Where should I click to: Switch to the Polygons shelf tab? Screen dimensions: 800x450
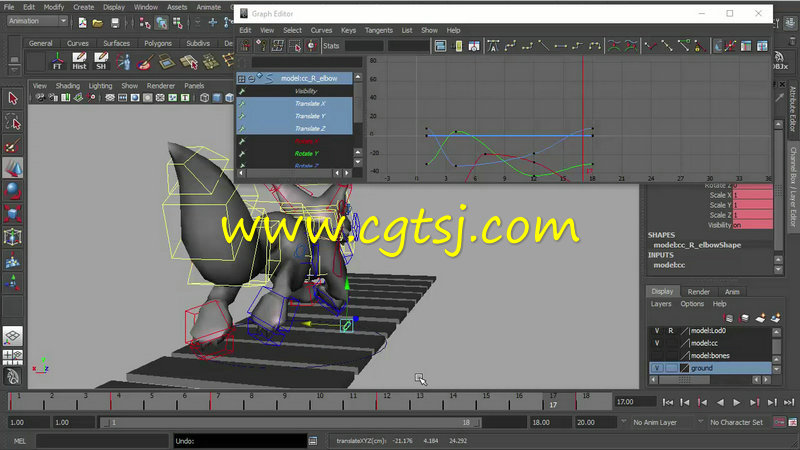tap(158, 43)
